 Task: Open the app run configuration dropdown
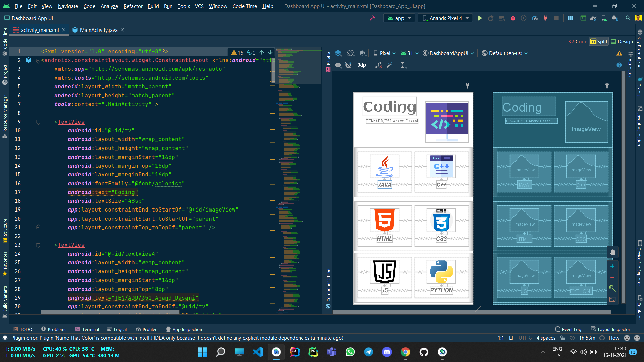click(x=399, y=18)
